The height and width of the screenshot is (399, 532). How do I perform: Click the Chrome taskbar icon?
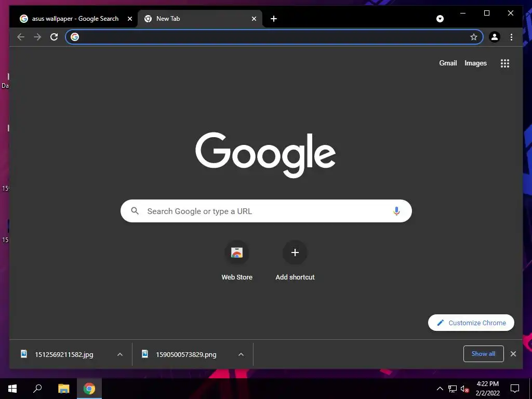(x=89, y=389)
